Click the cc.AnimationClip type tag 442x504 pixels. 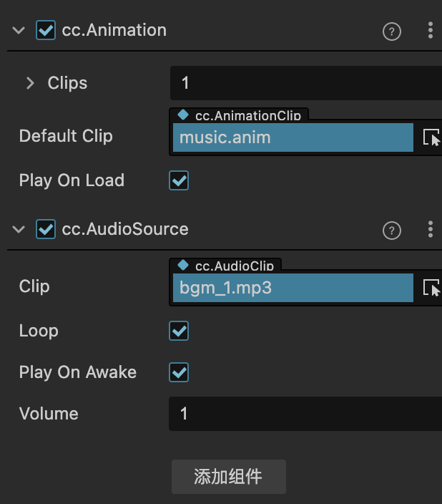point(240,115)
